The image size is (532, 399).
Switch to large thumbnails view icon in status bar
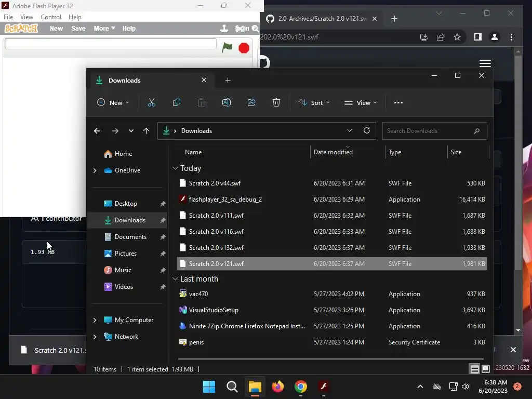[x=486, y=369]
